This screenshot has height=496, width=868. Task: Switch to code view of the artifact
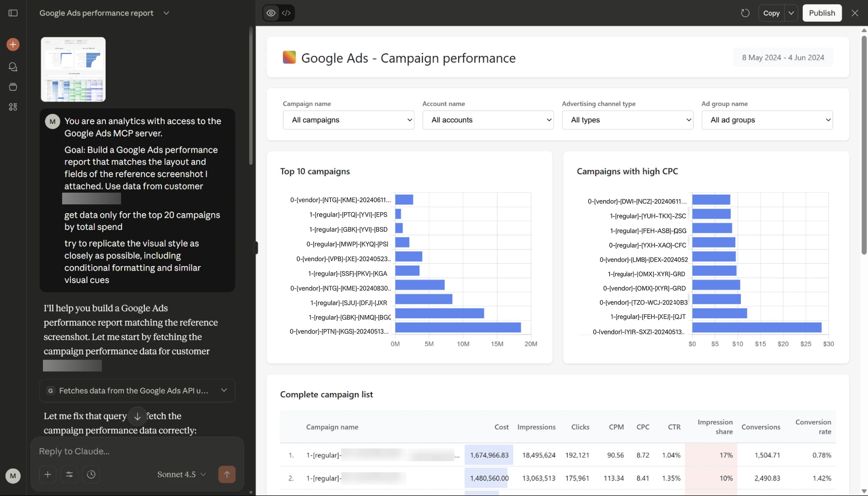(x=287, y=13)
